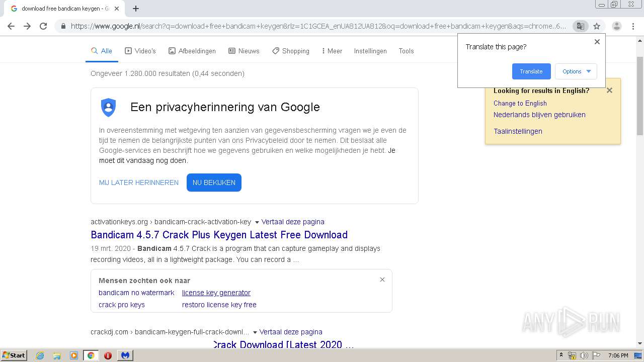Open the Opera icon in the taskbar
Image resolution: width=644 pixels, height=362 pixels.
[108, 355]
